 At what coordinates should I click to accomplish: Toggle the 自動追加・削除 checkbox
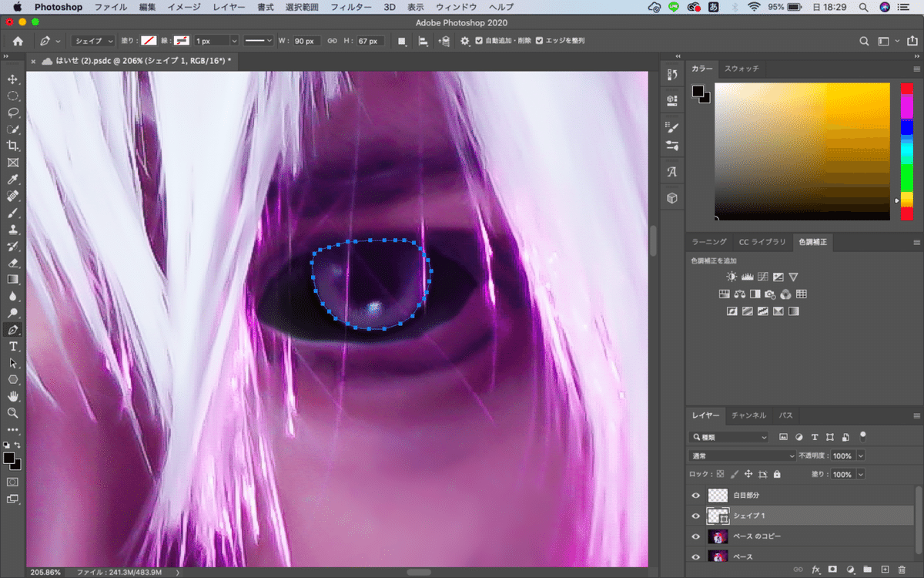pos(480,41)
